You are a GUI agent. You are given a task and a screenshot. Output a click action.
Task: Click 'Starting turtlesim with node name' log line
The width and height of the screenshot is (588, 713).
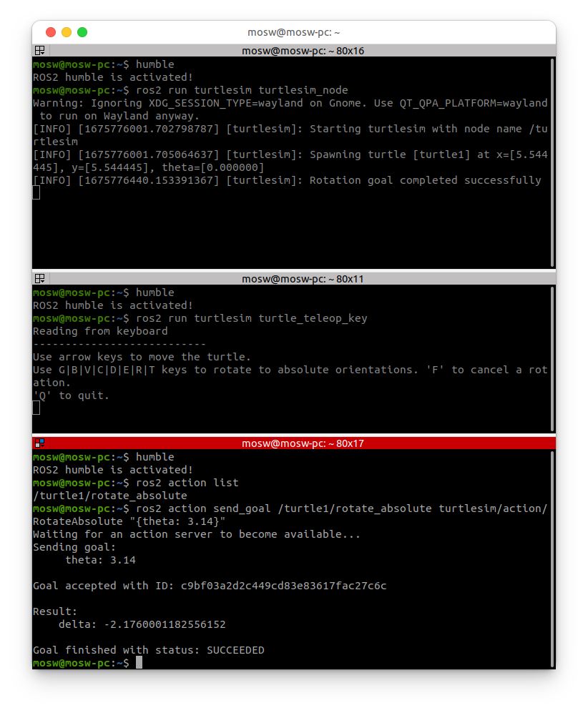tap(290, 129)
